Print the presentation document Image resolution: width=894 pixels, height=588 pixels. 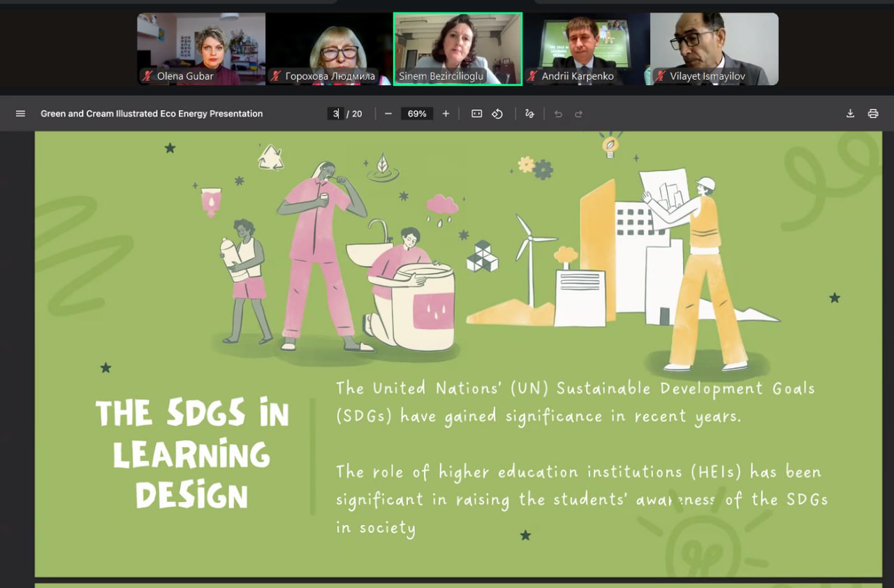pos(872,114)
